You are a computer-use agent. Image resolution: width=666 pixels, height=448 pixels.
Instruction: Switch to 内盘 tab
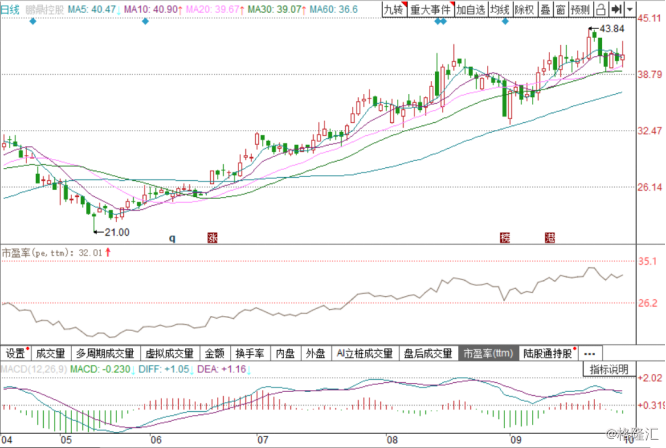pos(285,353)
